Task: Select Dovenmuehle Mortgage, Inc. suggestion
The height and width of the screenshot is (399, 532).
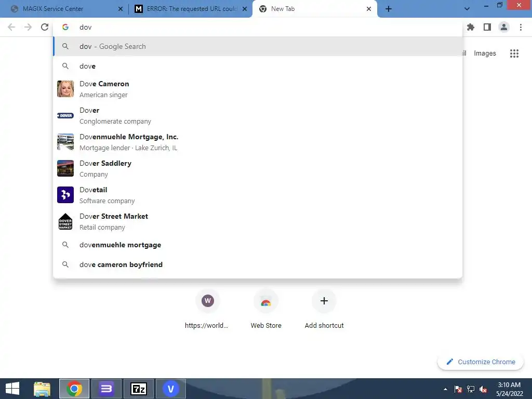Action: pos(258,142)
